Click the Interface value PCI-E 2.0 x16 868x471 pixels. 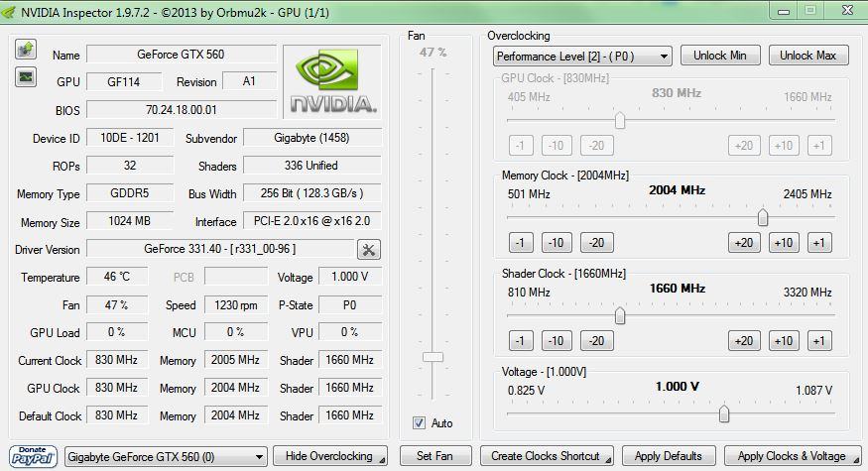point(312,221)
